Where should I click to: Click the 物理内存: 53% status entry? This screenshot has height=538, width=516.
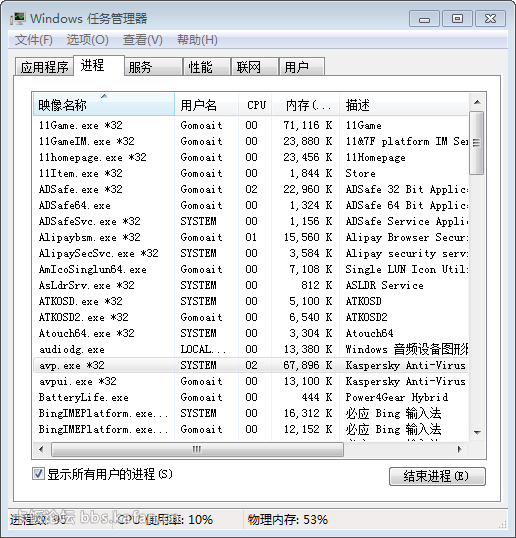click(288, 519)
